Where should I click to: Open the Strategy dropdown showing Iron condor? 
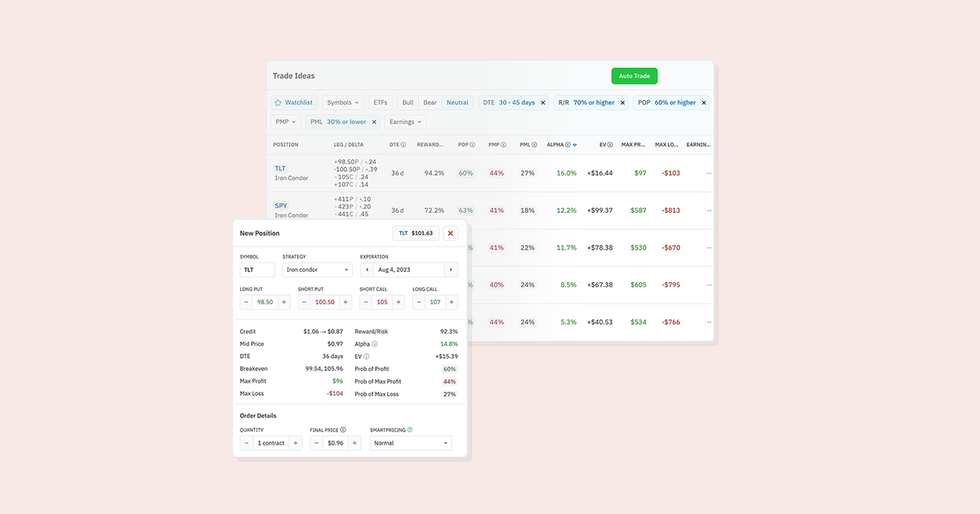(317, 269)
